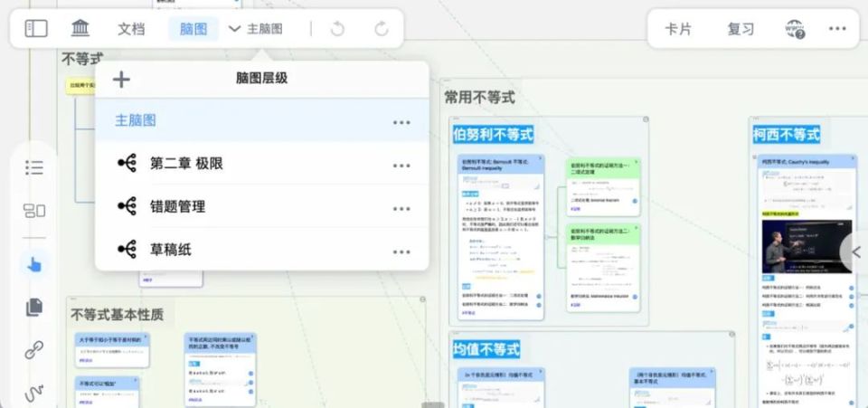Click the redo arrow
The width and height of the screenshot is (868, 408).
(x=381, y=29)
